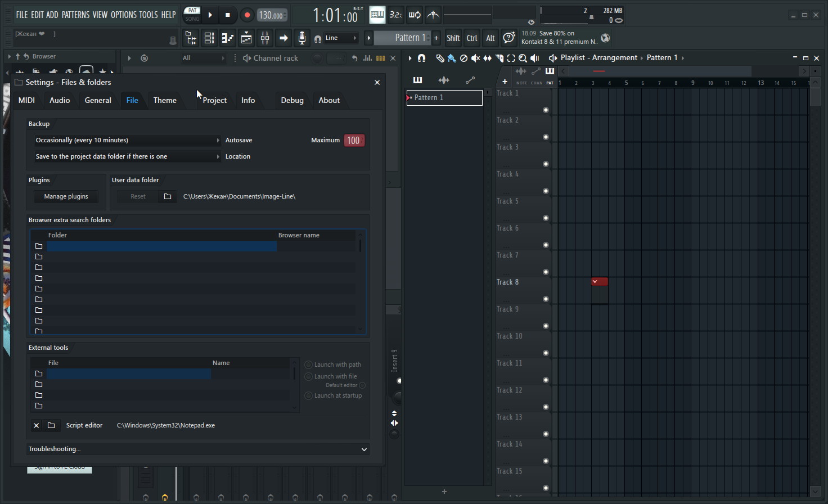Open the PATTERNS menu
Viewport: 828px width, 504px height.
[x=75, y=15]
